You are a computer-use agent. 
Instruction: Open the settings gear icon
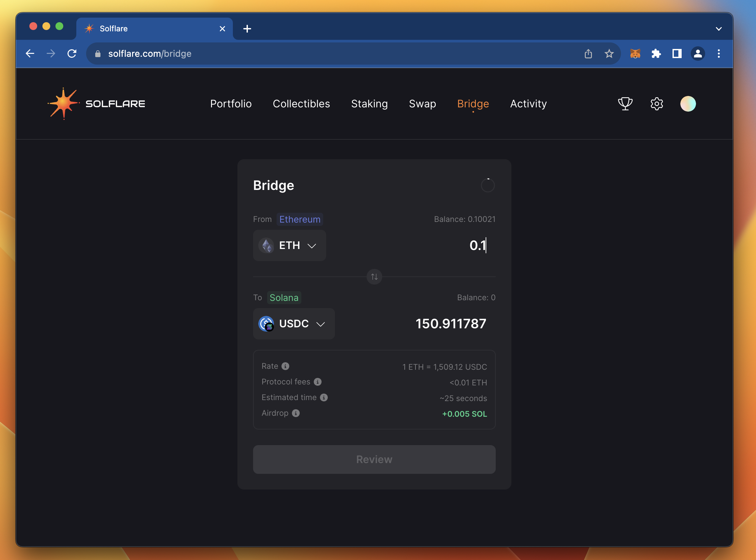[657, 104]
